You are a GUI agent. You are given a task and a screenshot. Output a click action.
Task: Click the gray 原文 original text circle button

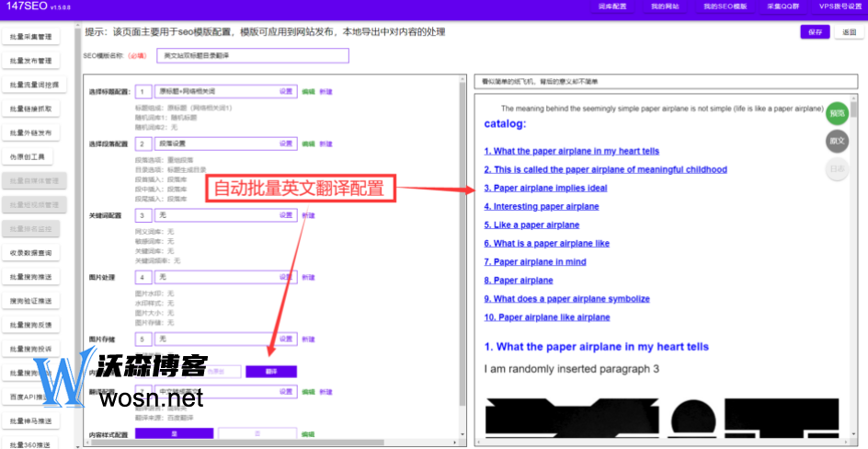click(837, 141)
